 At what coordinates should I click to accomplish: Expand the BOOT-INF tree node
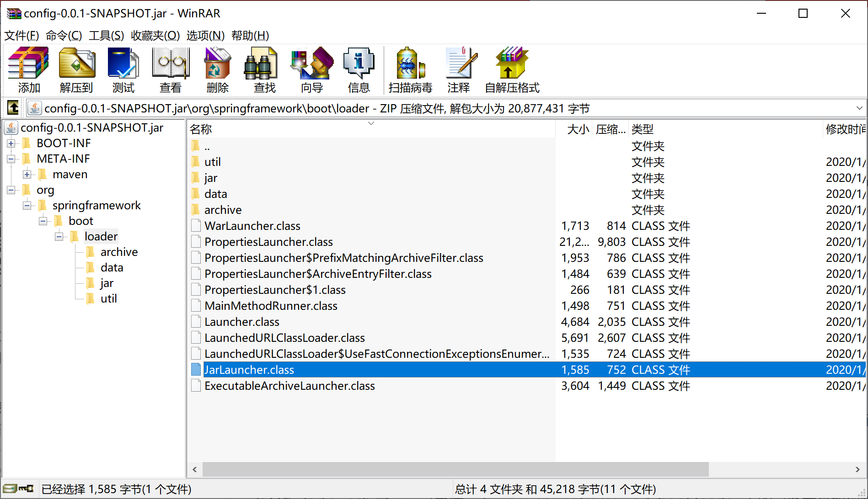[11, 143]
